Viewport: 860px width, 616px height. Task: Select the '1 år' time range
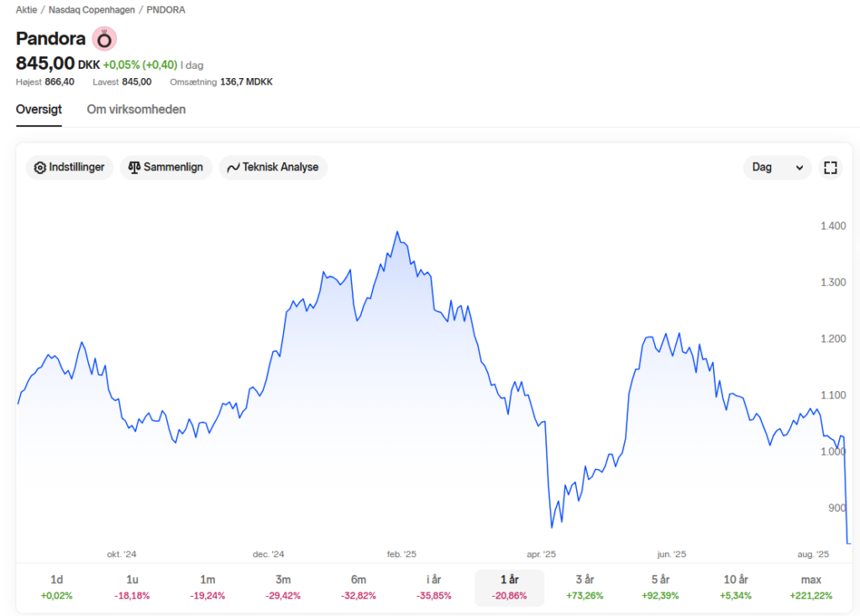coord(510,587)
